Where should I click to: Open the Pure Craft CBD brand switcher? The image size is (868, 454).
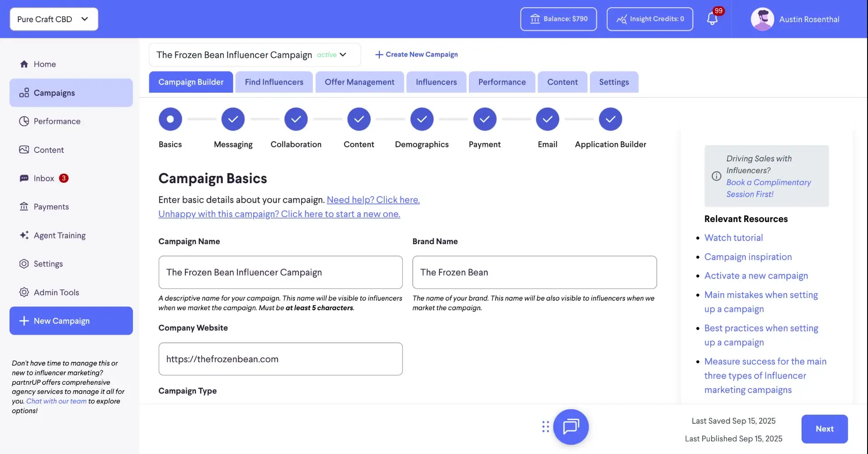[53, 19]
